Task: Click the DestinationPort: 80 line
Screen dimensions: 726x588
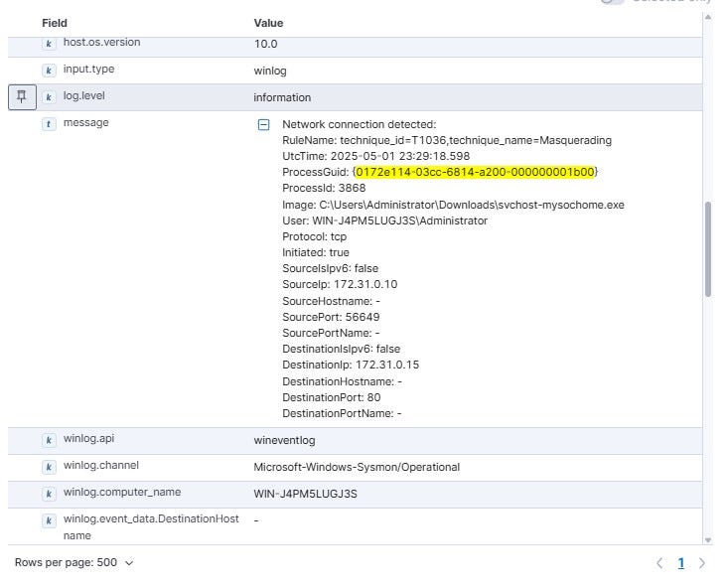Action: (x=332, y=397)
